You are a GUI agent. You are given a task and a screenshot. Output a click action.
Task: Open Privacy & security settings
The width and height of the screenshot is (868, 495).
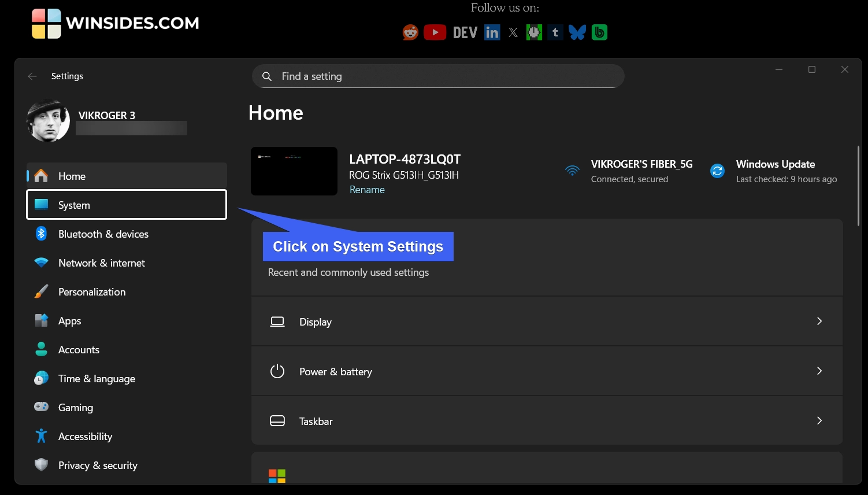pyautogui.click(x=127, y=466)
